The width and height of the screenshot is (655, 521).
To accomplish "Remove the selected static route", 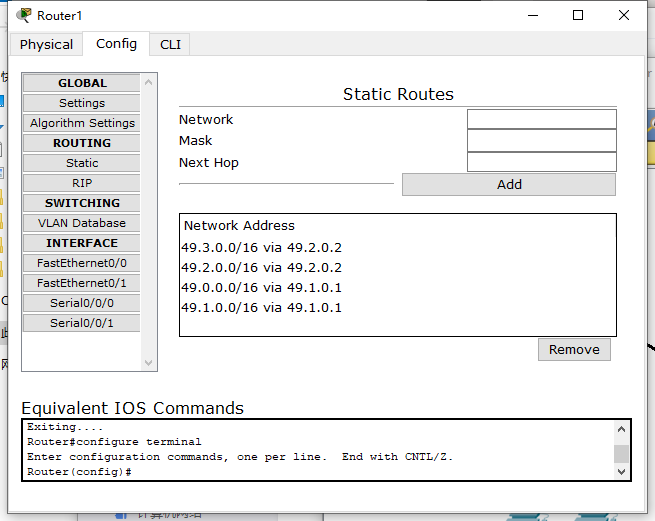I will (574, 349).
